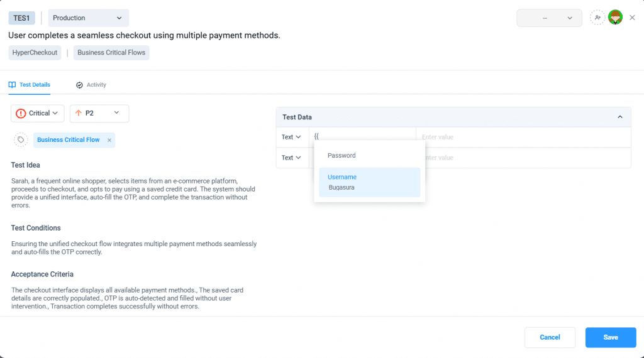This screenshot has width=644, height=358.
Task: Click the orange P2 priority arrow icon
Action: point(79,114)
